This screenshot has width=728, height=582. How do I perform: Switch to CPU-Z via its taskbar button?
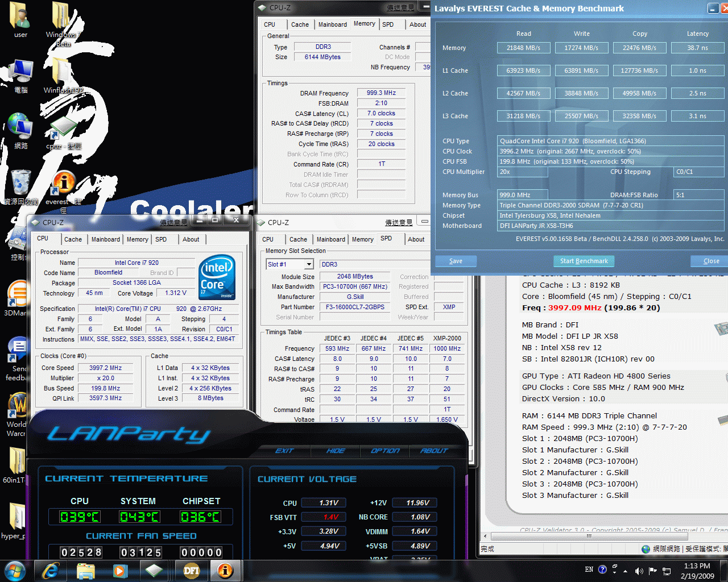[155, 571]
